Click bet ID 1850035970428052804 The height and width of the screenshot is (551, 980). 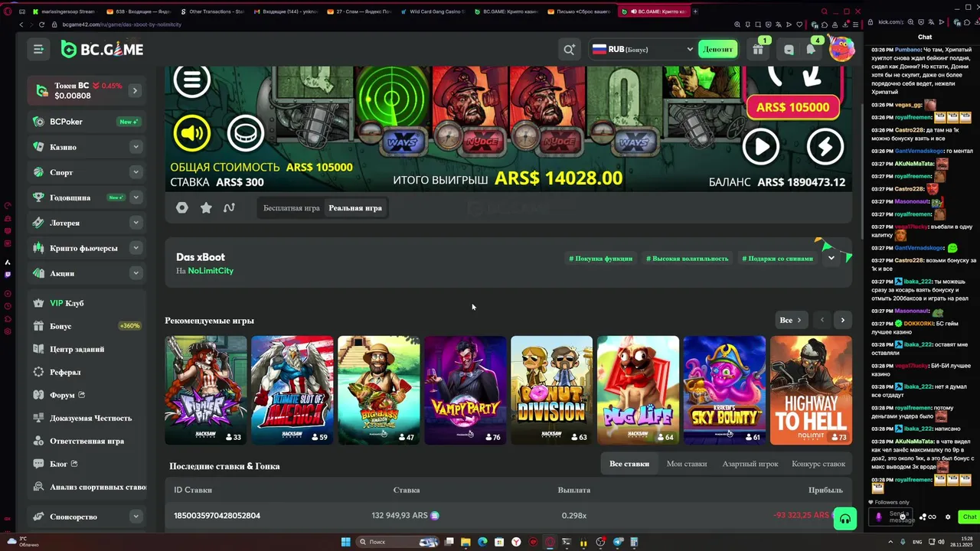(x=217, y=516)
